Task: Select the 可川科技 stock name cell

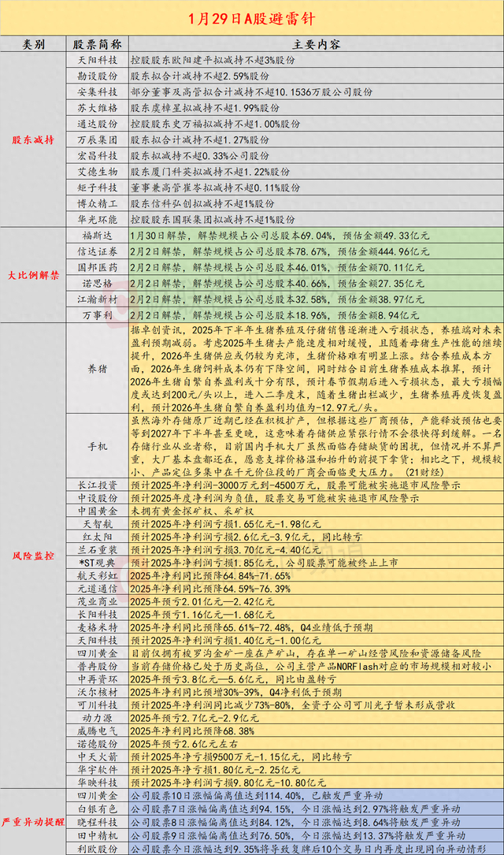Action: point(98,704)
